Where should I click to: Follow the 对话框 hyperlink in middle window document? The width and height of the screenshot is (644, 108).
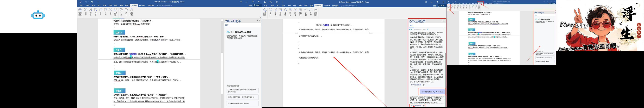326,25
